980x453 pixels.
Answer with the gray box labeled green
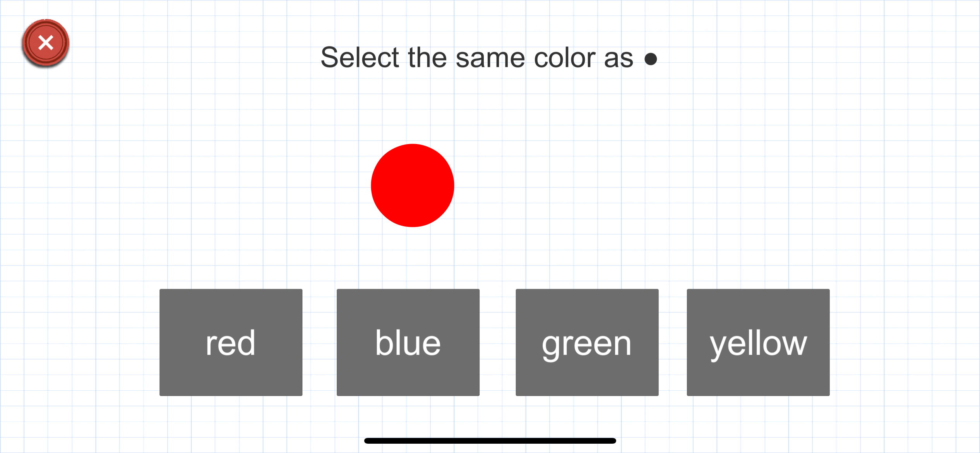click(x=587, y=342)
